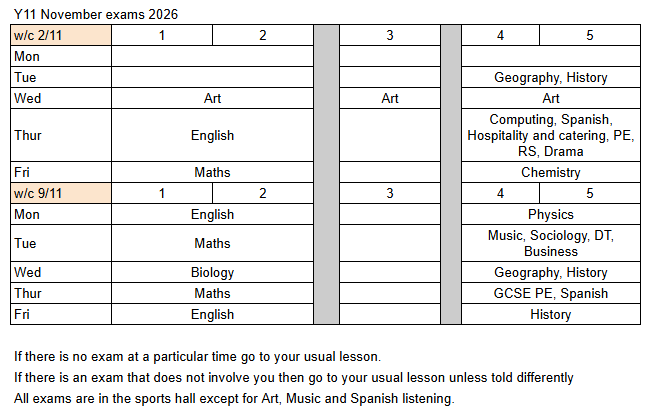Select the Chemistry exam cell

tap(551, 172)
